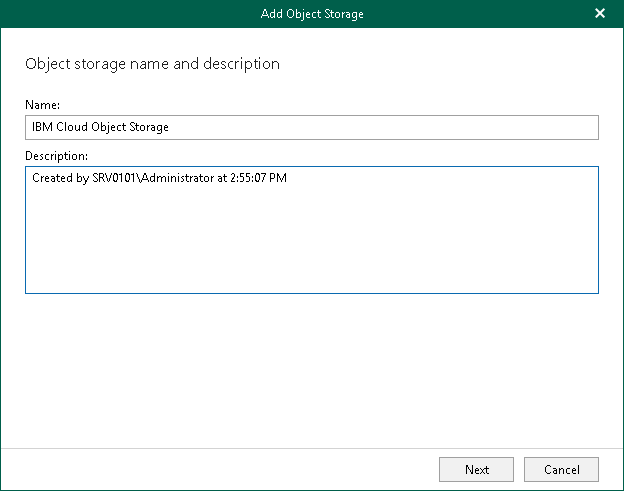Click empty right end of Name field
This screenshot has width=624, height=491.
tap(450, 127)
